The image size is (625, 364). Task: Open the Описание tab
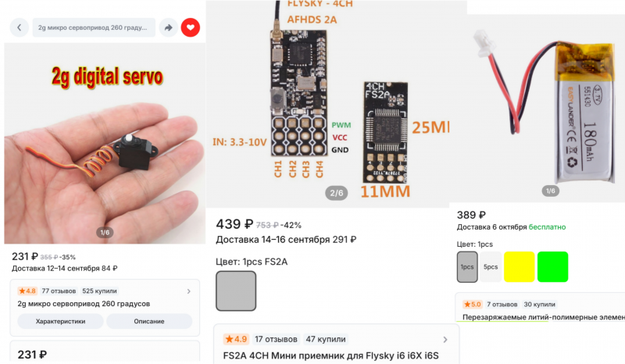[149, 321]
